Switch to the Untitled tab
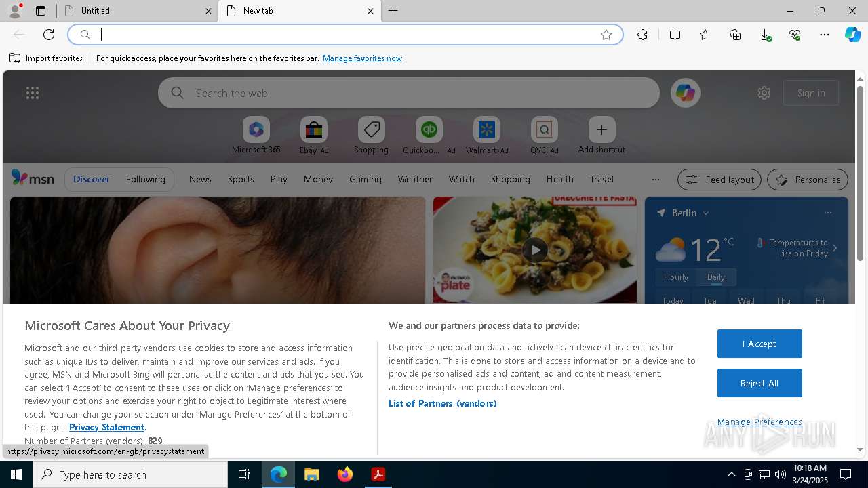Viewport: 868px width, 488px height. 137,11
